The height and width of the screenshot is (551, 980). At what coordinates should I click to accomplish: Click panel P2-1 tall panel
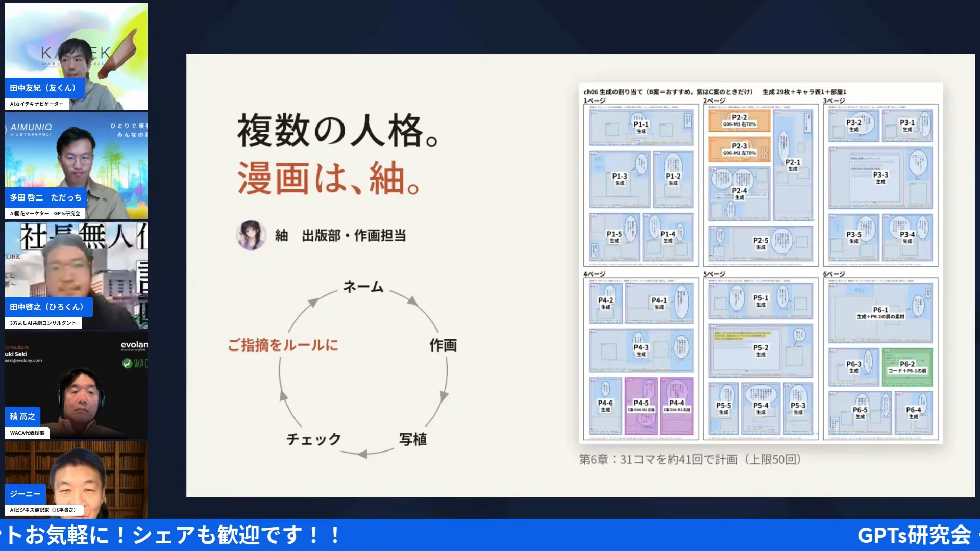[x=793, y=165]
